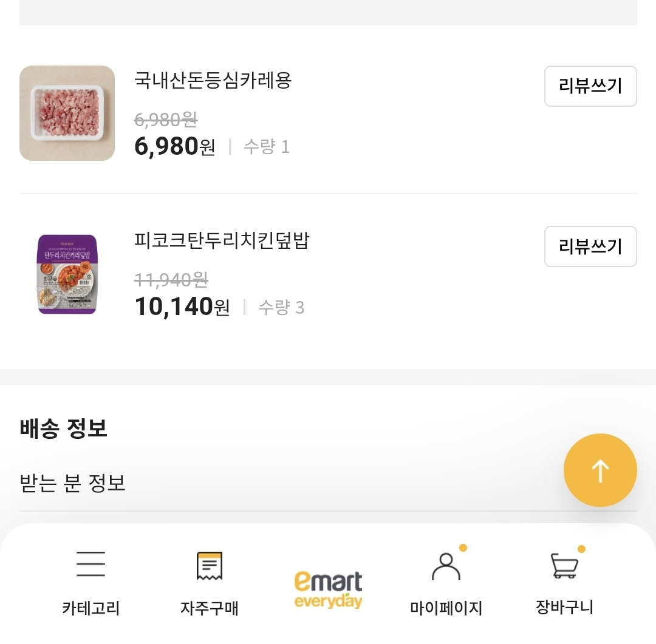This screenshot has height=644, width=656.
Task: Select the 배송 정보 section header
Action: coord(64,428)
